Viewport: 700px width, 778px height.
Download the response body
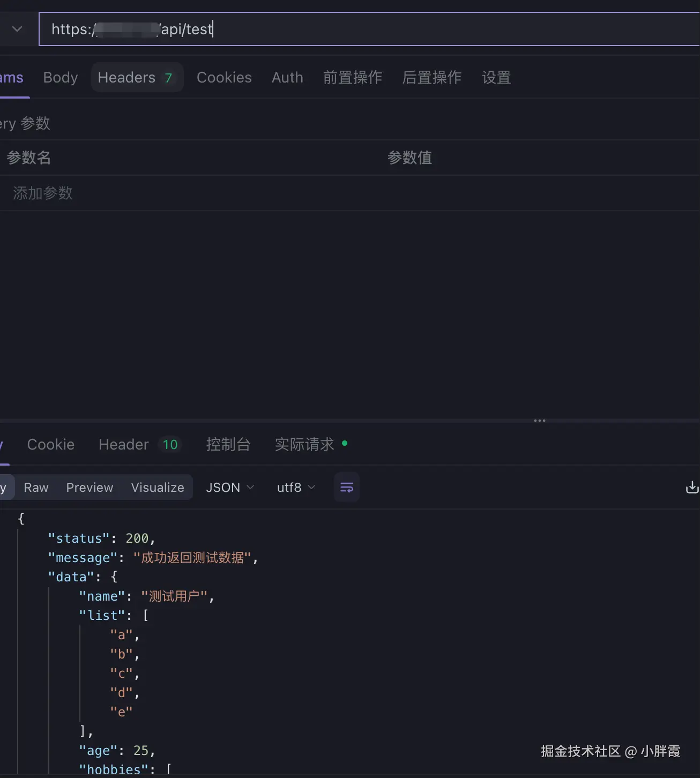coord(692,487)
